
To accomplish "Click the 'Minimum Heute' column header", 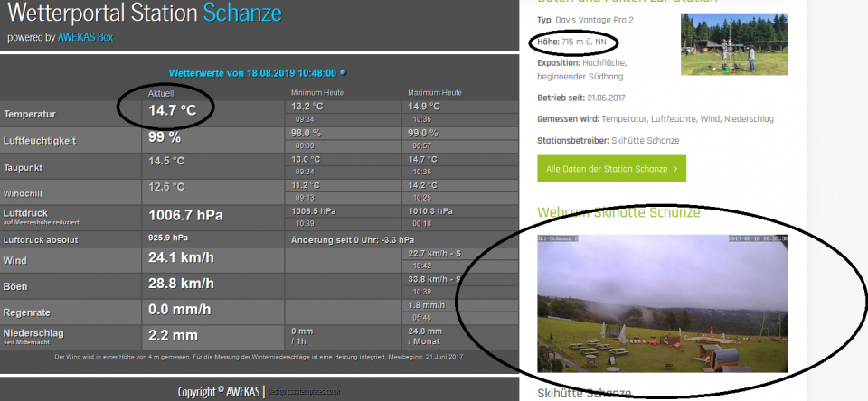I will click(x=316, y=93).
